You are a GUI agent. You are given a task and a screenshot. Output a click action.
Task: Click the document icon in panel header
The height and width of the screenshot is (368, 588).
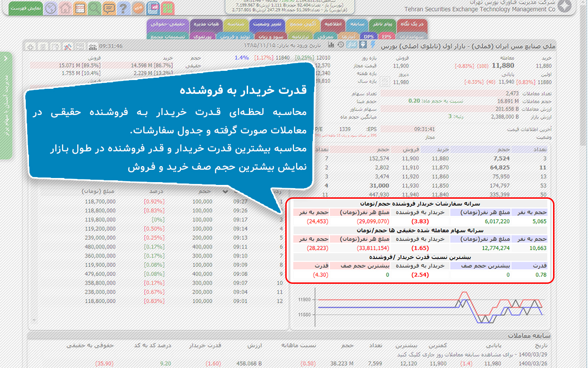43,47
